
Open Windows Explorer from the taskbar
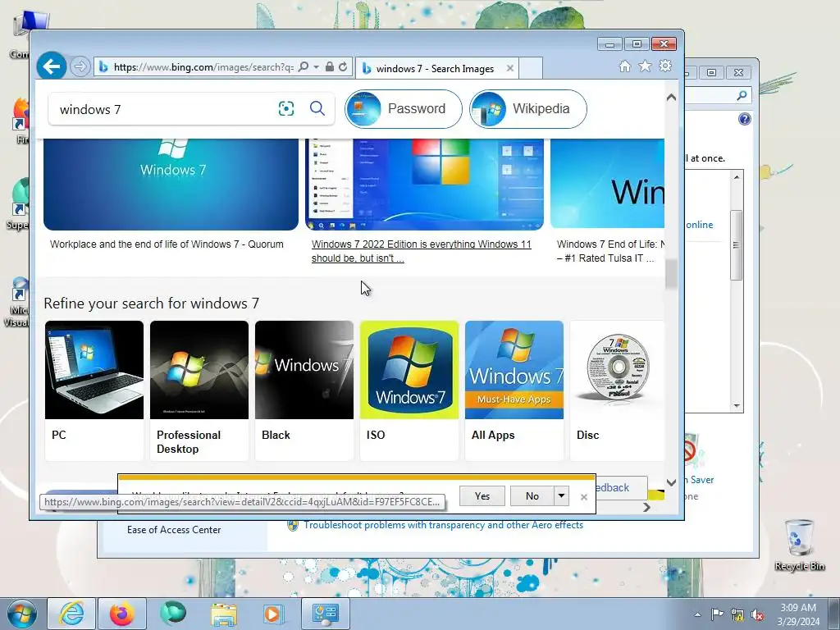(223, 614)
